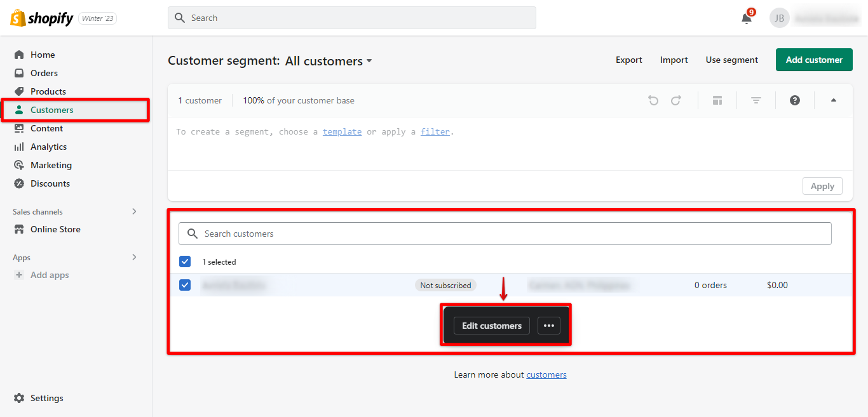
Task: Expand the Sales channels section
Action: [134, 211]
